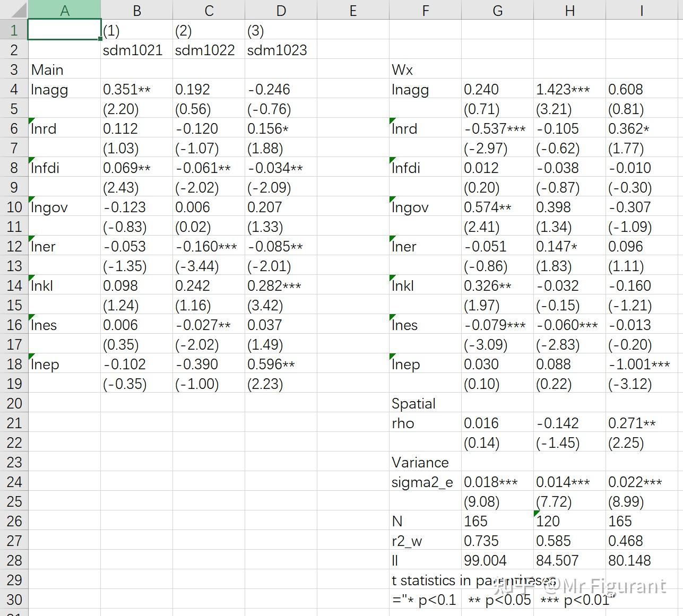This screenshot has width=683, height=616.
Task: Select column G header
Action: (497, 10)
